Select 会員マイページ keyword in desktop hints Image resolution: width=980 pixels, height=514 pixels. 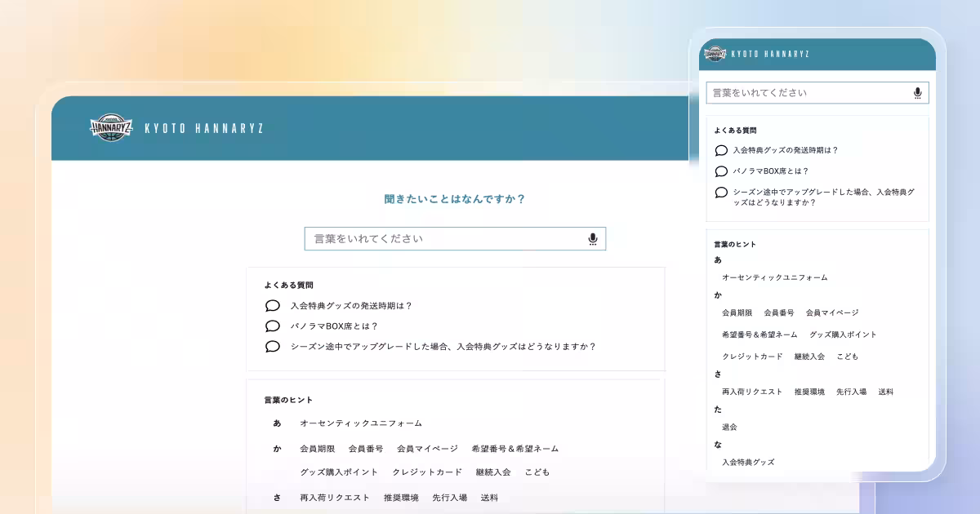pos(427,449)
